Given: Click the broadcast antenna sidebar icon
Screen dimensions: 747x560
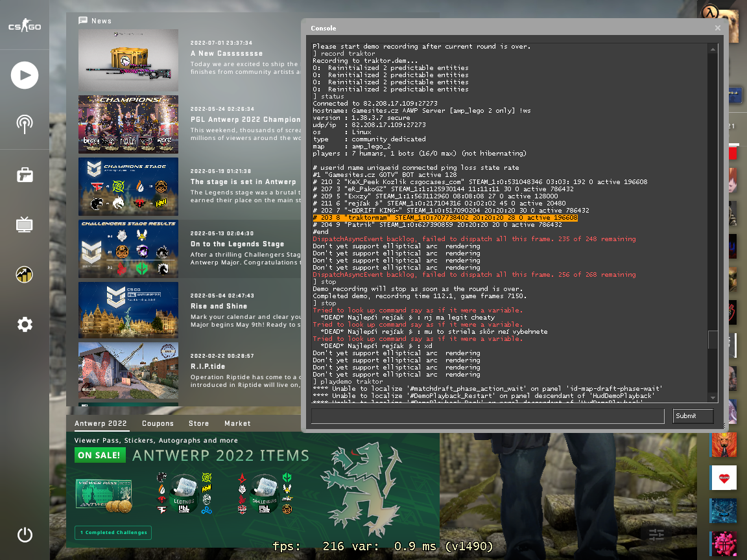Looking at the screenshot, I should click(x=25, y=124).
